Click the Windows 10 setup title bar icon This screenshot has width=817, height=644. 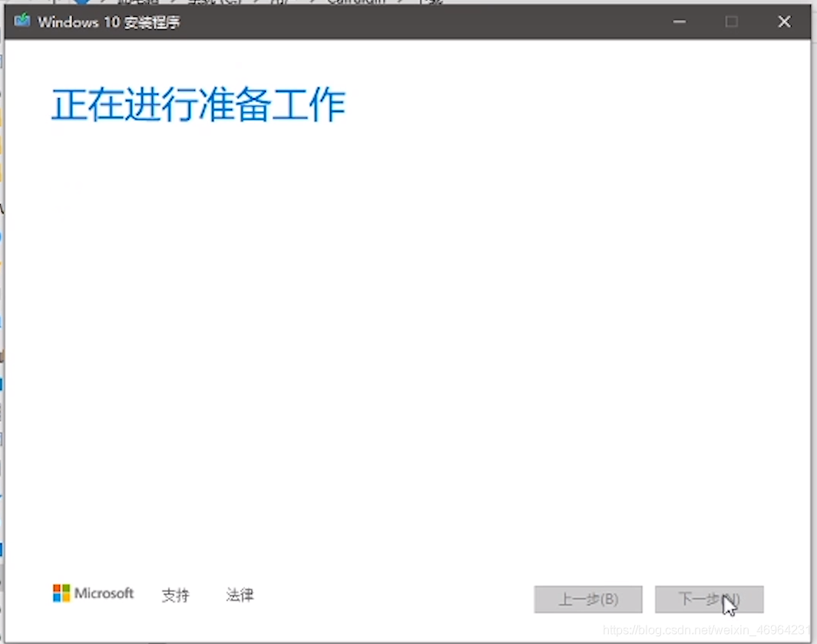[21, 21]
